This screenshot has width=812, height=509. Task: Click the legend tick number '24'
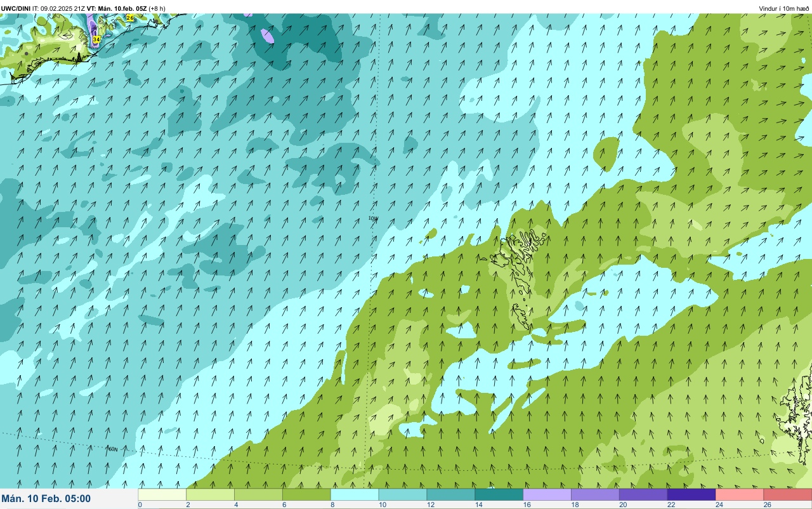click(x=719, y=505)
